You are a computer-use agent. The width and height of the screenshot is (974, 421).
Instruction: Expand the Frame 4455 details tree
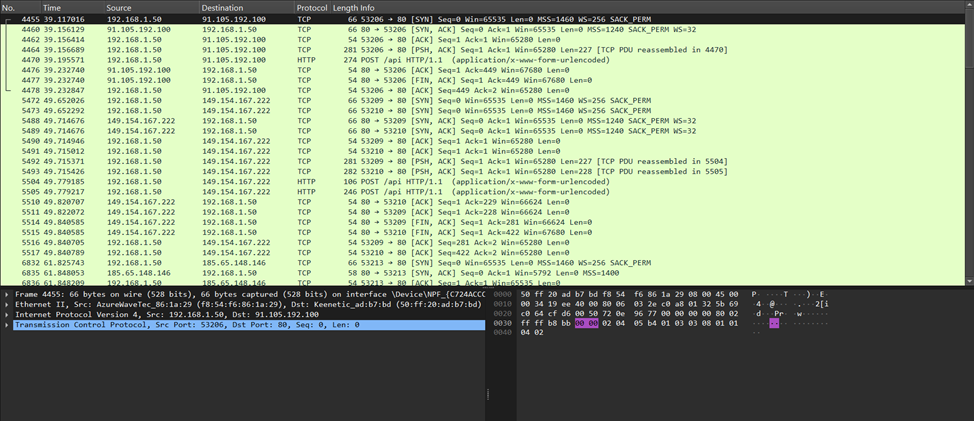[7, 295]
